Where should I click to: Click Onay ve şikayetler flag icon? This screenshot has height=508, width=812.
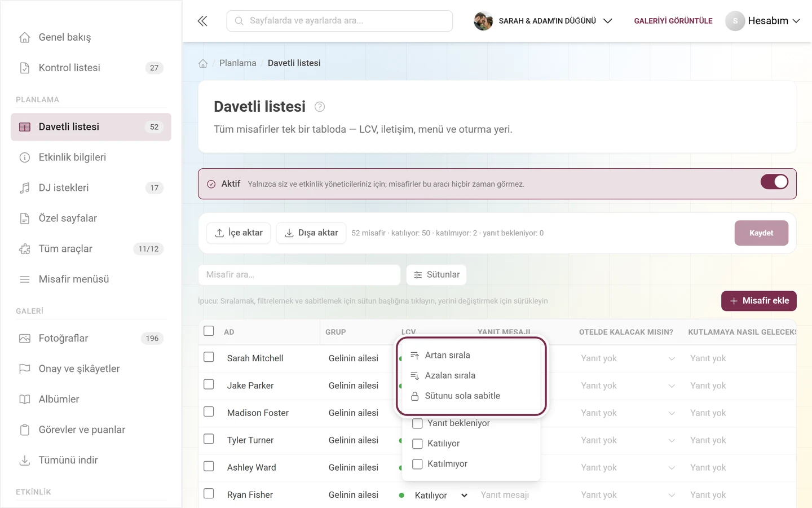click(25, 369)
